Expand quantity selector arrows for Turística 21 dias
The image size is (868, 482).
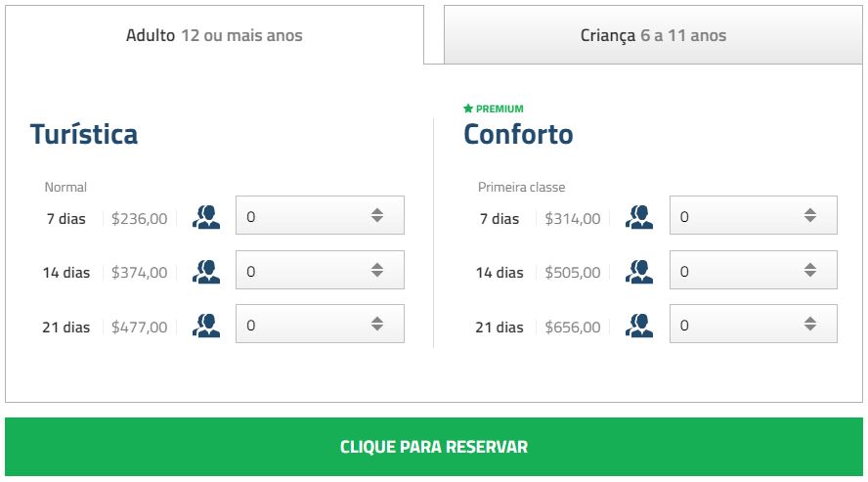[x=377, y=325]
